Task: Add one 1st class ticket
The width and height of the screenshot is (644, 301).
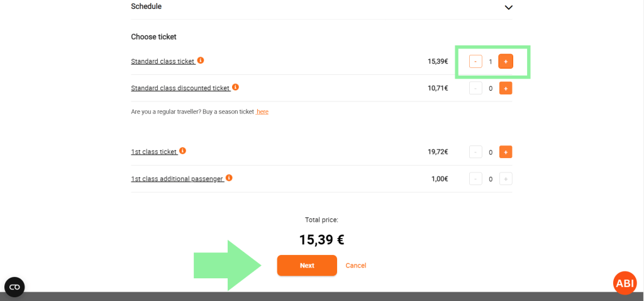Action: (506, 152)
